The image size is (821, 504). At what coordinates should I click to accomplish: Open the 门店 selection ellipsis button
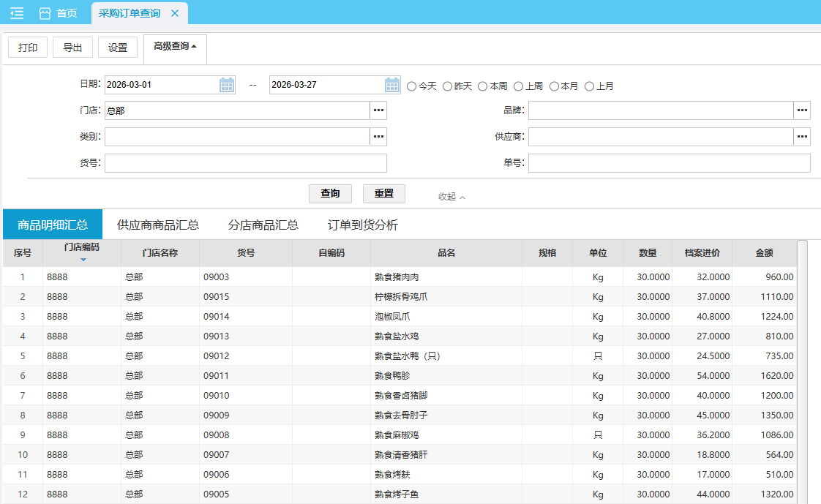tap(378, 110)
